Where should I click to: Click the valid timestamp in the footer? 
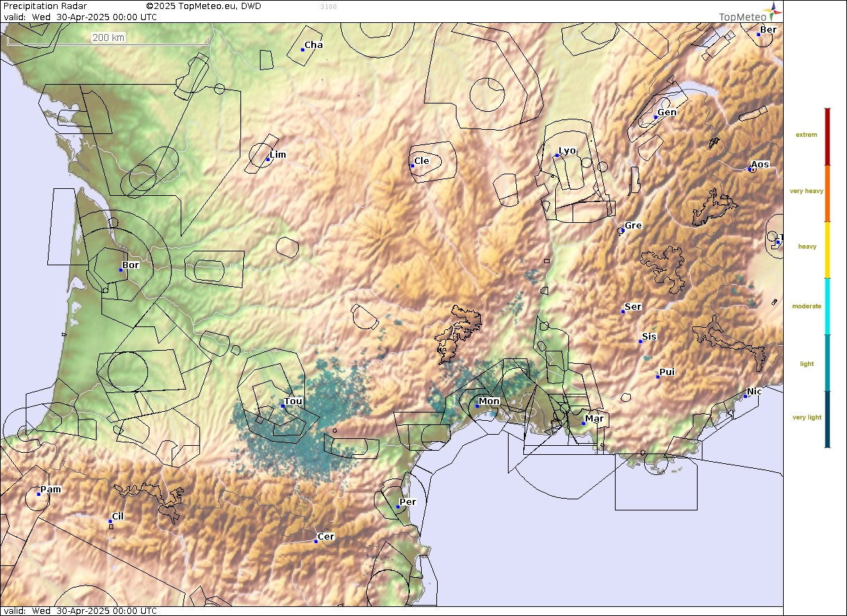(x=80, y=611)
